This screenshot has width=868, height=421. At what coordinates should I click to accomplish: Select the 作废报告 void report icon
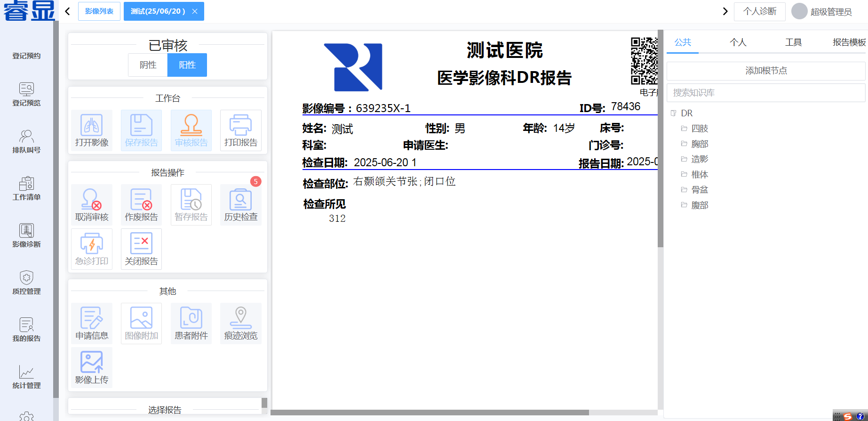(x=141, y=204)
